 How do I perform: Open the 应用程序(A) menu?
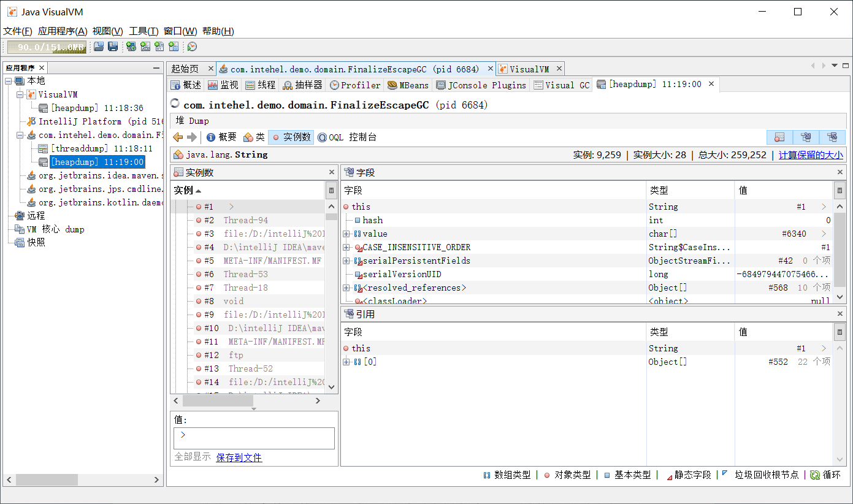(x=63, y=31)
